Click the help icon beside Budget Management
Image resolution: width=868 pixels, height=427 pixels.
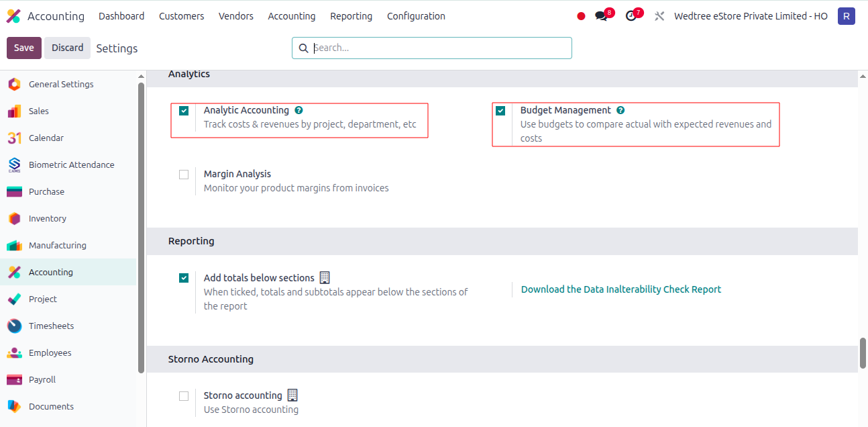(620, 110)
